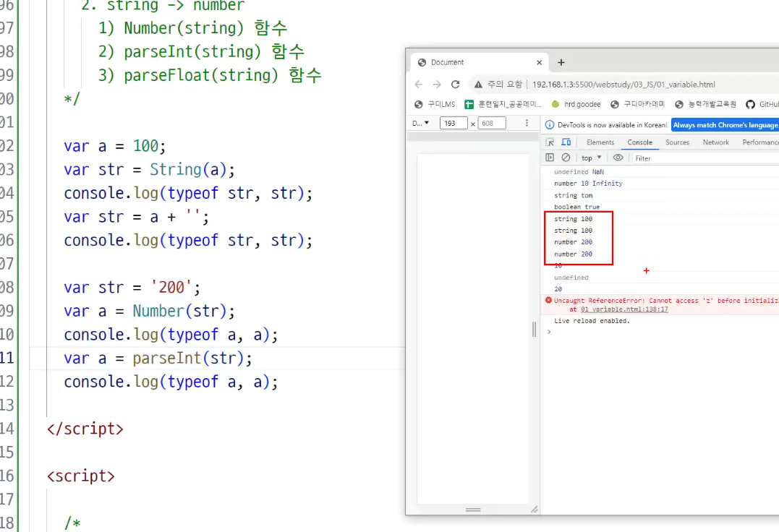Click the 'undefined NaN' console line
This screenshot has width=779, height=532.
(x=579, y=172)
